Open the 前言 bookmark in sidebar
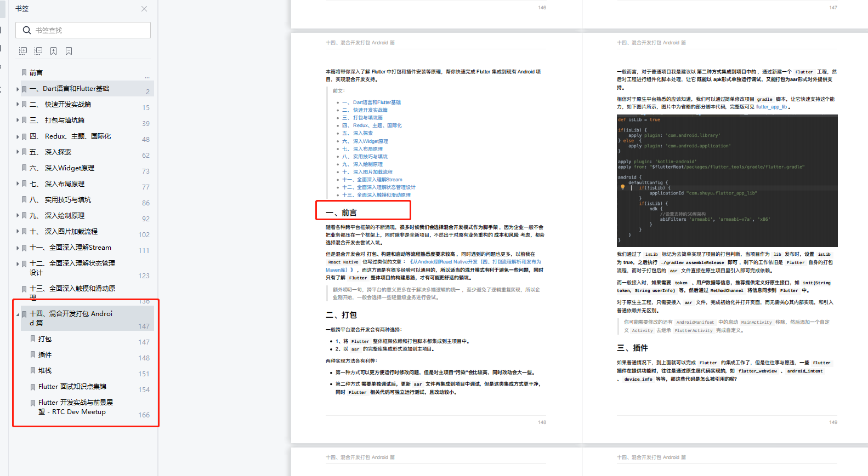This screenshot has height=476, width=868. coord(36,73)
